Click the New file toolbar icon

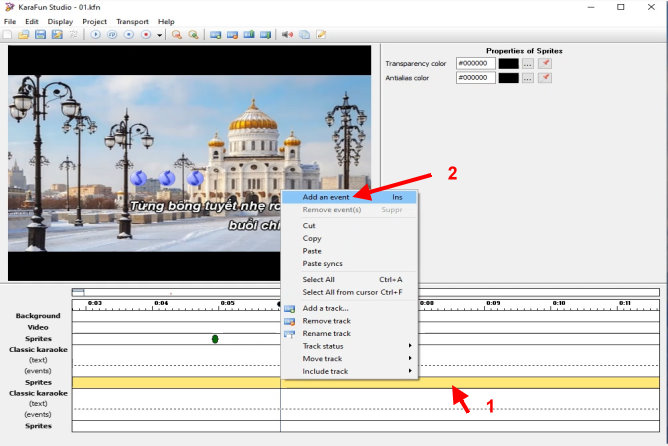(7, 35)
